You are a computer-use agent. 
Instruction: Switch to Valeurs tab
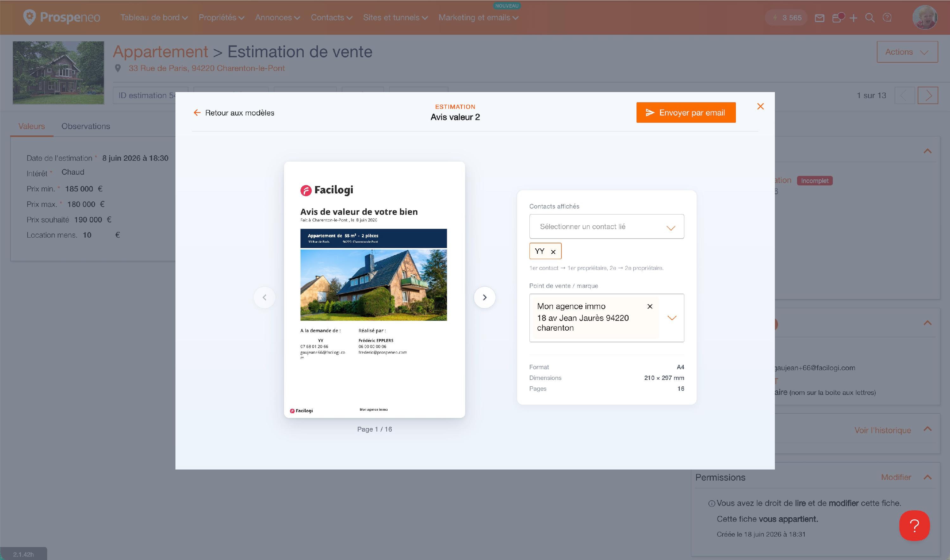[32, 127]
